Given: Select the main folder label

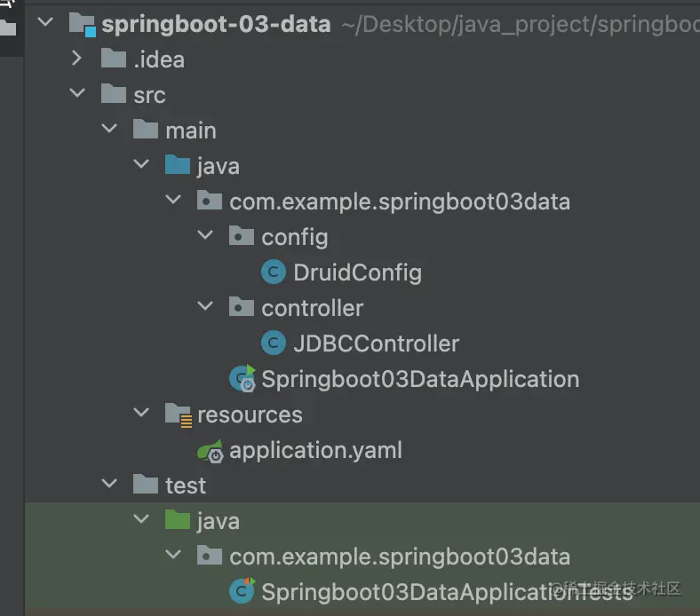Looking at the screenshot, I should (191, 130).
